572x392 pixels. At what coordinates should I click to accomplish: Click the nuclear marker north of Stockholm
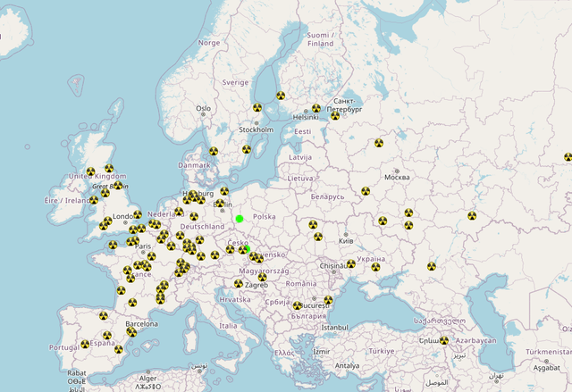pos(257,107)
